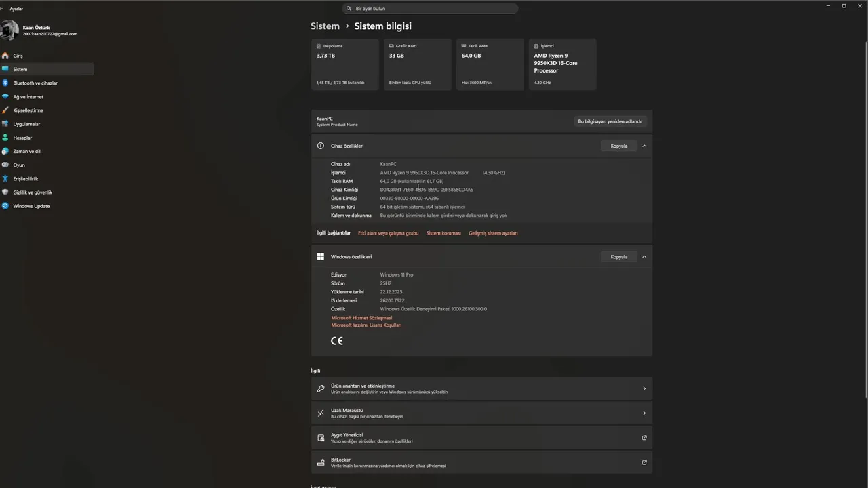Click the search magnifier icon
The height and width of the screenshot is (488, 868).
tap(349, 9)
